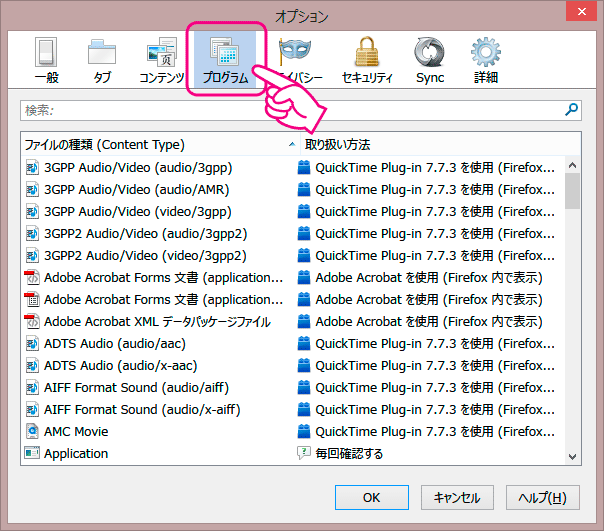
Task: Select 3GPP Audio/Video (video/3gpp) row
Action: (x=293, y=212)
